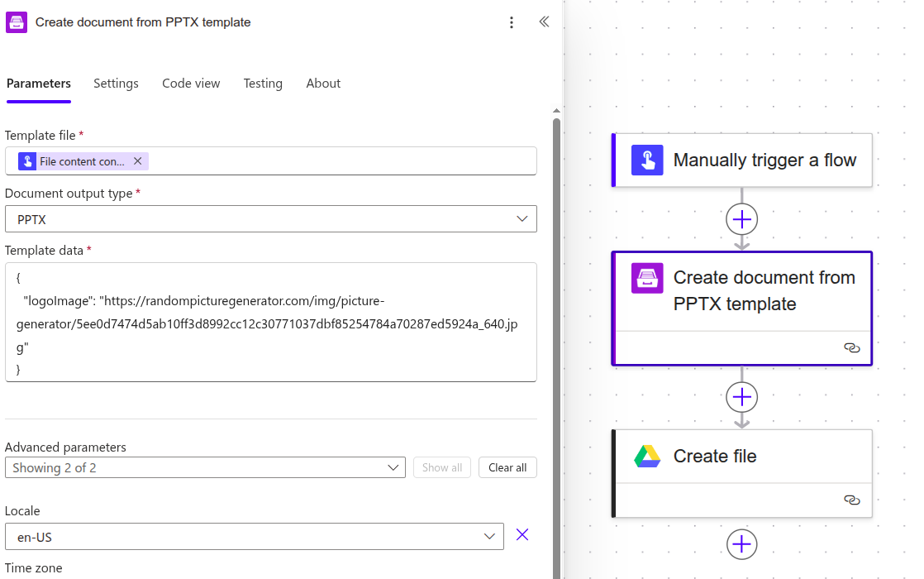The image size is (924, 579).
Task: Click the Manually trigger a flow icon
Action: 647,160
